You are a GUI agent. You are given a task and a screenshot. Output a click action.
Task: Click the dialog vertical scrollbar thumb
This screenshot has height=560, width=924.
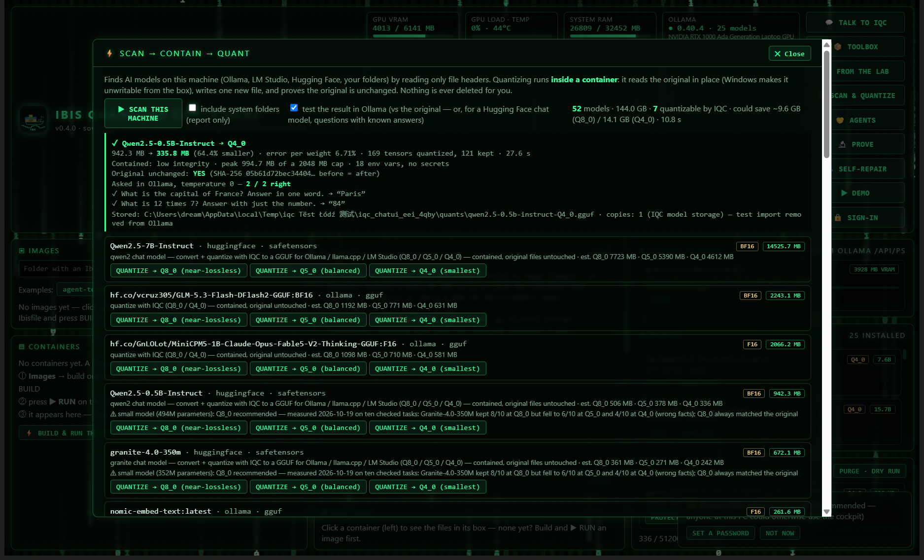click(827, 104)
